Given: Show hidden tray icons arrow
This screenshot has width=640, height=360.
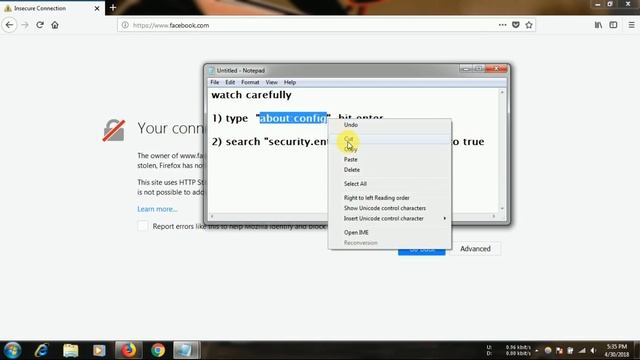Looking at the screenshot, I should (537, 351).
